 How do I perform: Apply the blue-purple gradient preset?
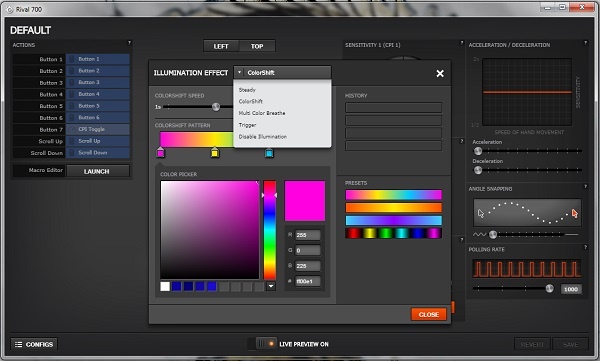(393, 220)
